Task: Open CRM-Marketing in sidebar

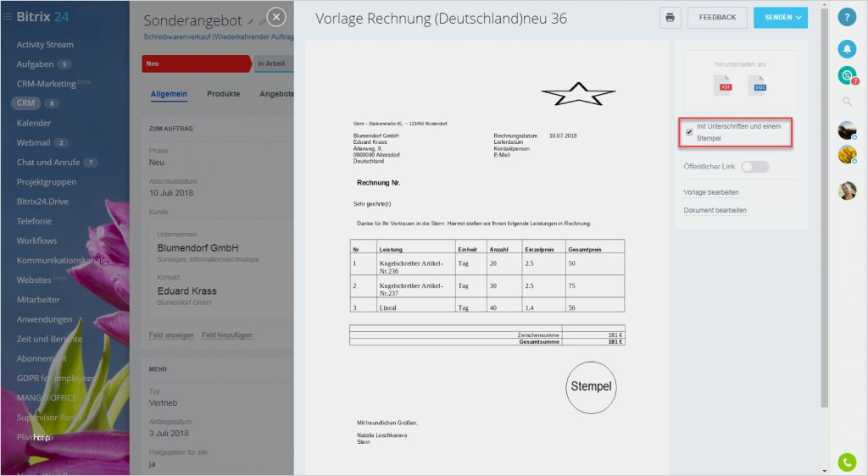Action: (47, 84)
